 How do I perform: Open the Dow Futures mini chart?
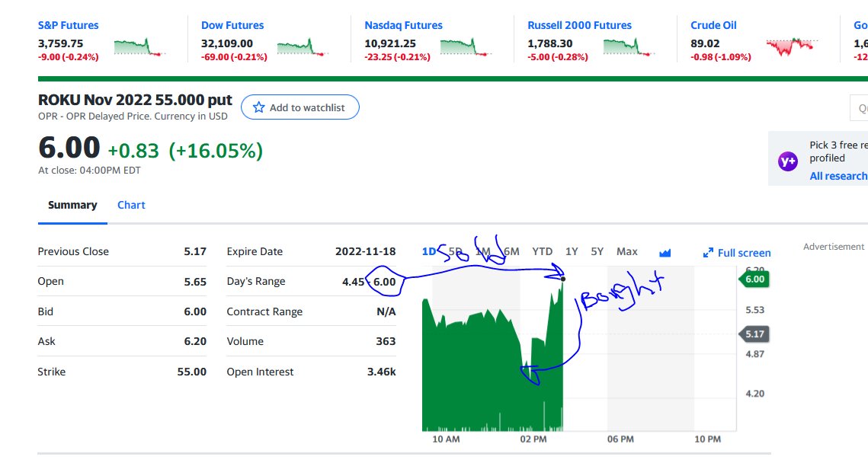(303, 47)
